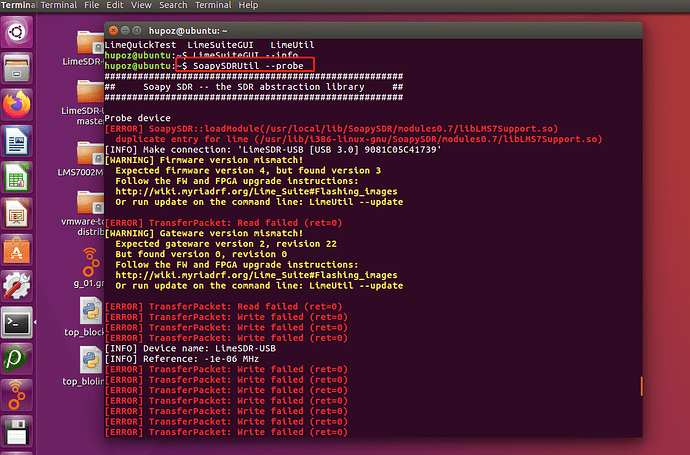The height and width of the screenshot is (455, 690).
Task: Click '[INFO] Make connection' line
Action: point(273,150)
